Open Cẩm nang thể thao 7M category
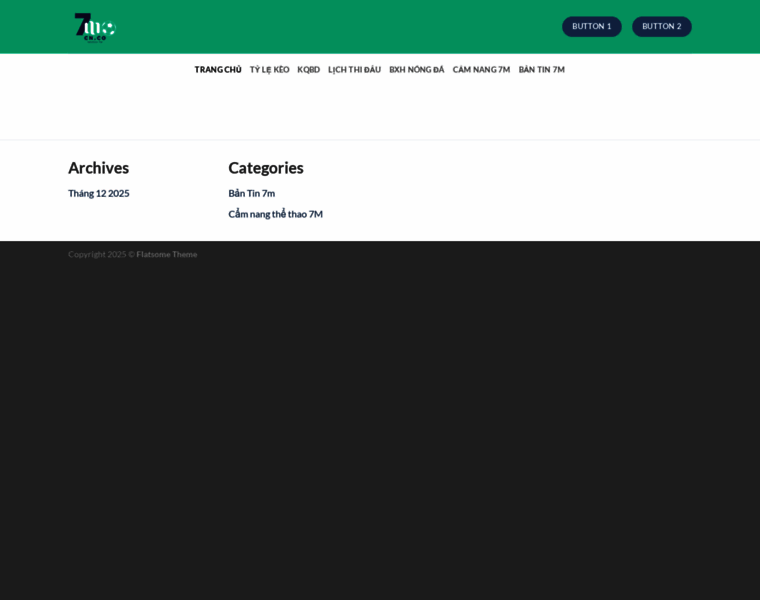The height and width of the screenshot is (600, 760). 275,214
